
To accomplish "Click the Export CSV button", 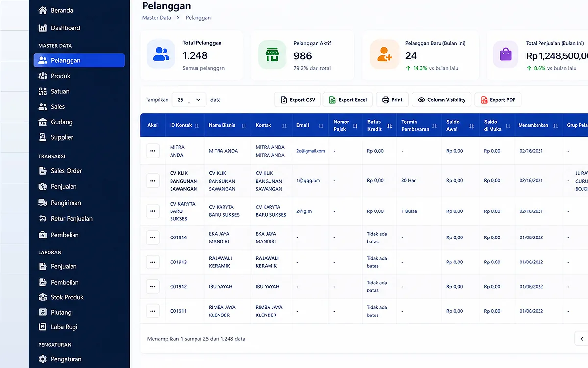I will pyautogui.click(x=297, y=100).
